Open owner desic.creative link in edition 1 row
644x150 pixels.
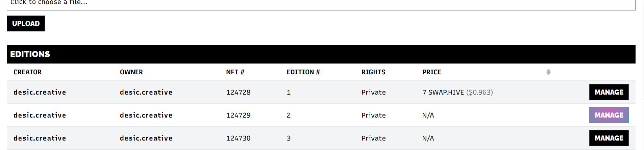[x=146, y=92]
